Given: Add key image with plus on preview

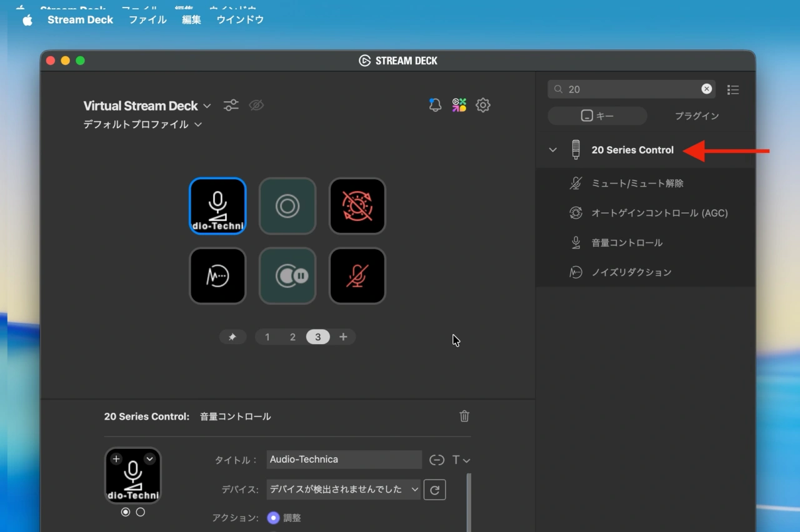Looking at the screenshot, I should tap(116, 459).
